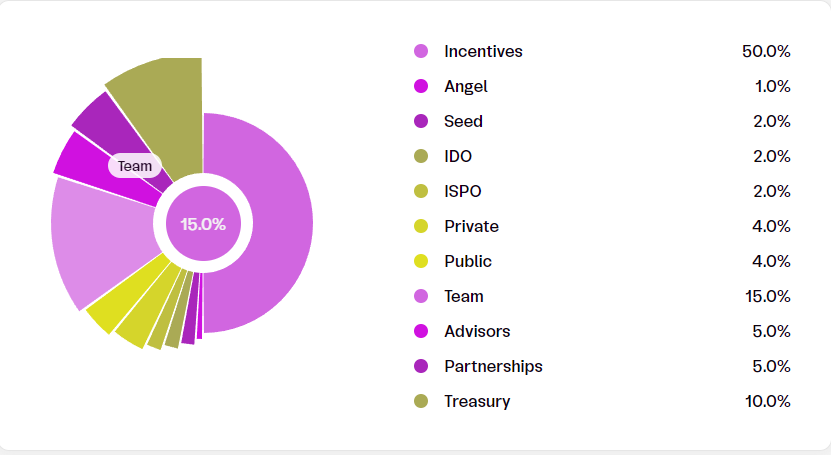This screenshot has width=831, height=455.
Task: Click the 15.0% center chart label
Action: pyautogui.click(x=203, y=224)
